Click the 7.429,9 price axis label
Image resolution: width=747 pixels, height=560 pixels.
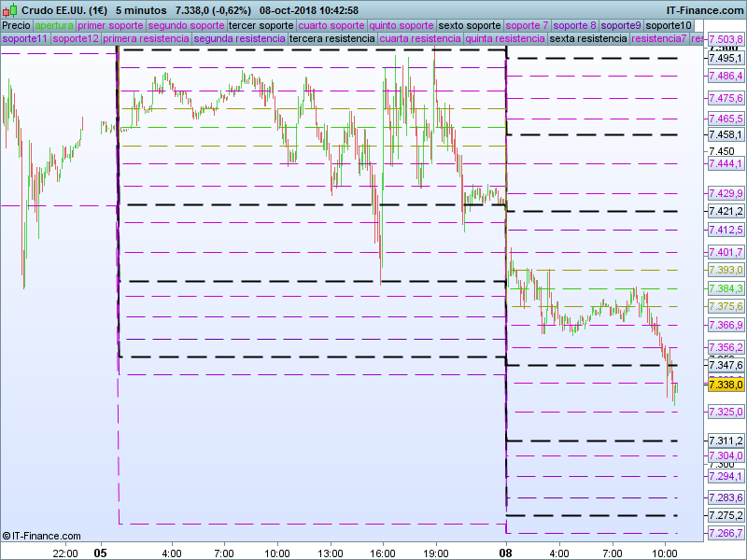tap(726, 193)
